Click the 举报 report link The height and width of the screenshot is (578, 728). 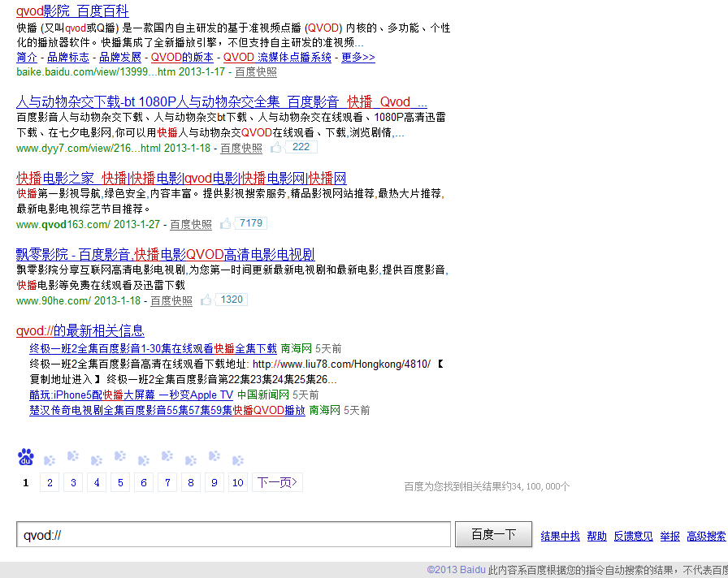pos(670,537)
